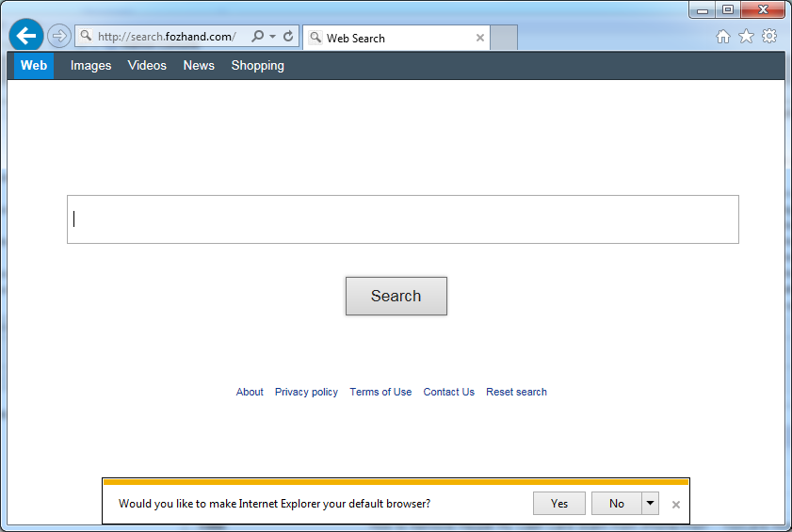The image size is (792, 532).
Task: Switch to Videos search category
Action: [x=147, y=66]
